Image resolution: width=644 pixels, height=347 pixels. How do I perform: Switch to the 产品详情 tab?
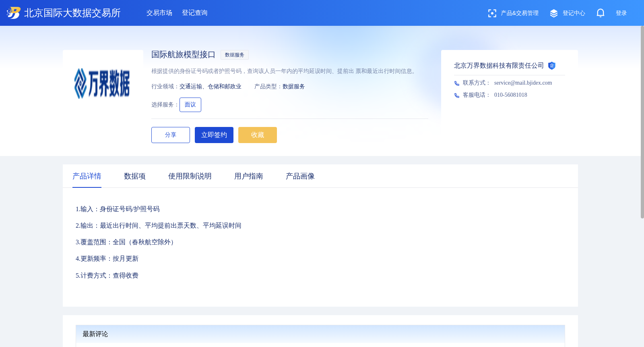point(87,176)
